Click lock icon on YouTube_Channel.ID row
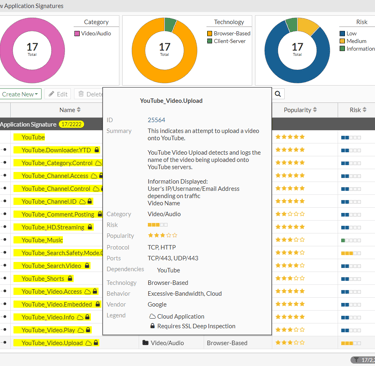 pyautogui.click(x=90, y=201)
